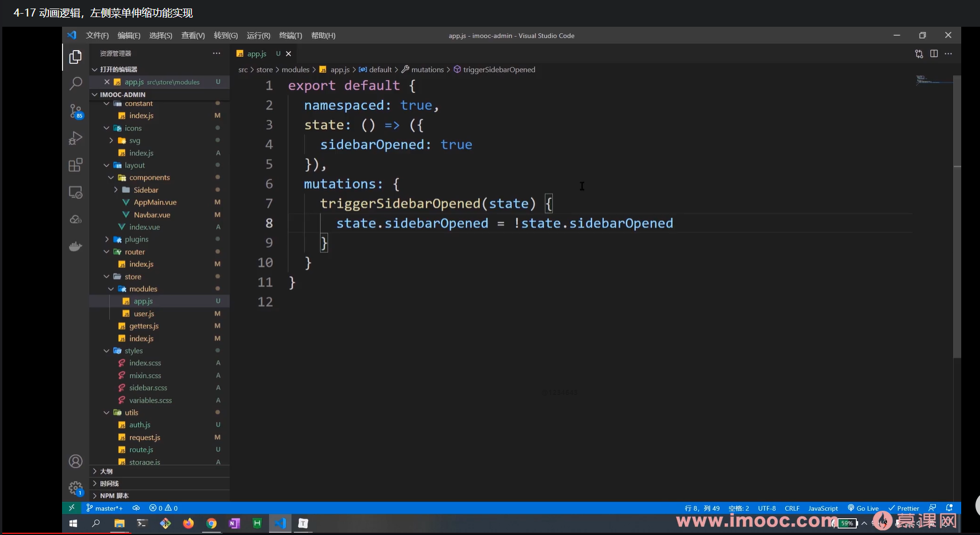980x535 pixels.
Task: Change the CRLF line ending setting
Action: pyautogui.click(x=792, y=508)
